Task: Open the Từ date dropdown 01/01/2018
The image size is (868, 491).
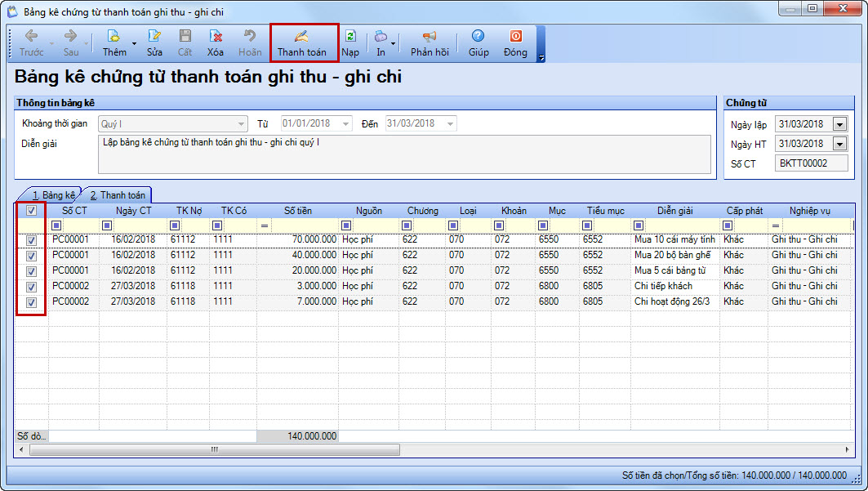Action: (346, 123)
